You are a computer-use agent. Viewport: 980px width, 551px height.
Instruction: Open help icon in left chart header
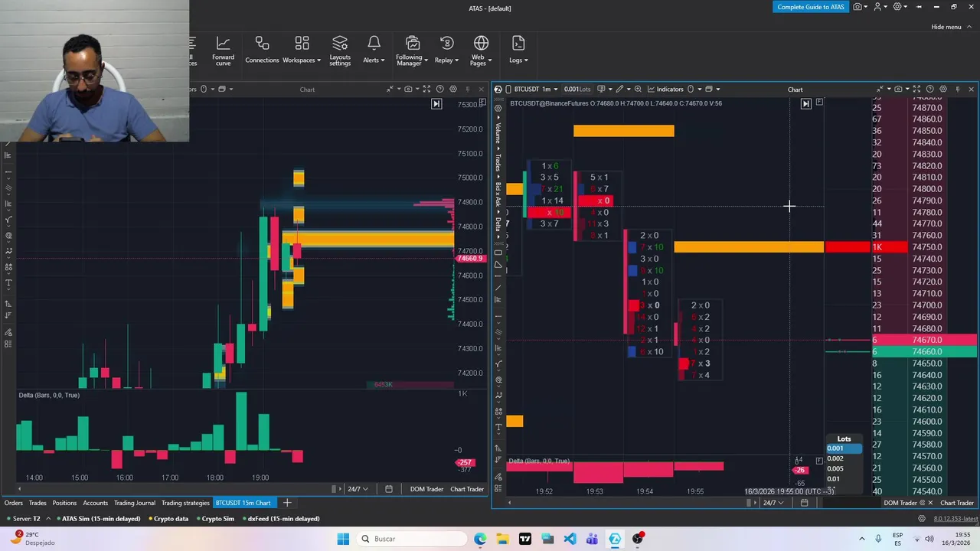[439, 89]
